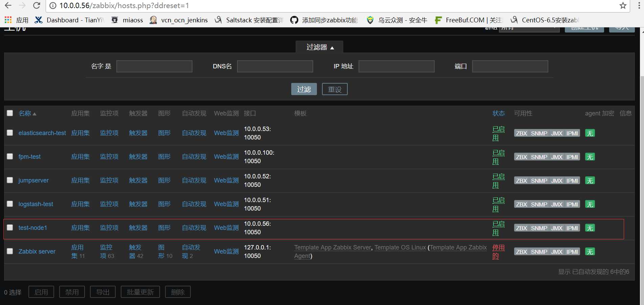This screenshot has height=305, width=644.
Task: Open 触发器 for jumpserver
Action: click(138, 180)
